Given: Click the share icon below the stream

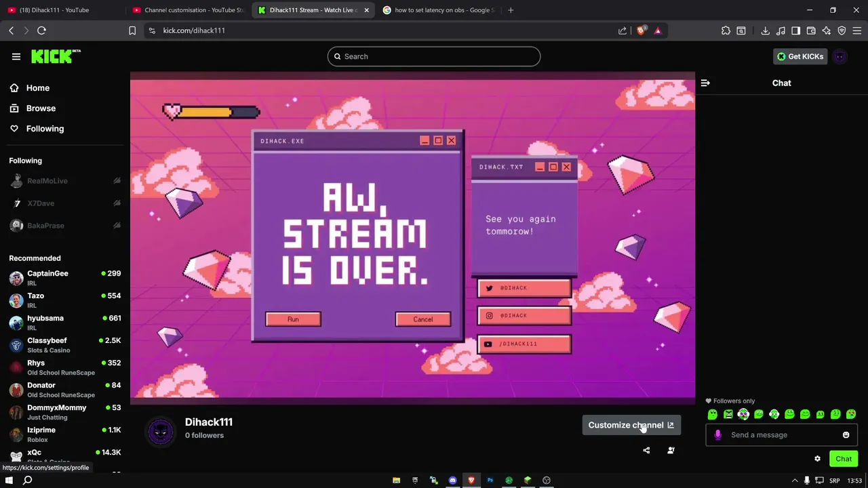Looking at the screenshot, I should 646,450.
